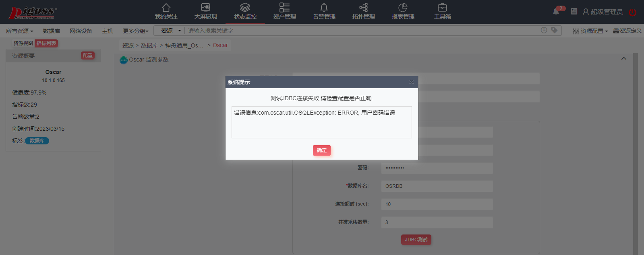Focus the 请输入搜索关键字 search field

pyautogui.click(x=362, y=31)
